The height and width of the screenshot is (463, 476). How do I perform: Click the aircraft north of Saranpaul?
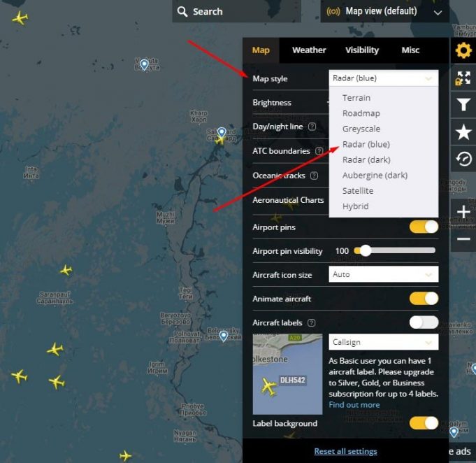click(x=66, y=270)
